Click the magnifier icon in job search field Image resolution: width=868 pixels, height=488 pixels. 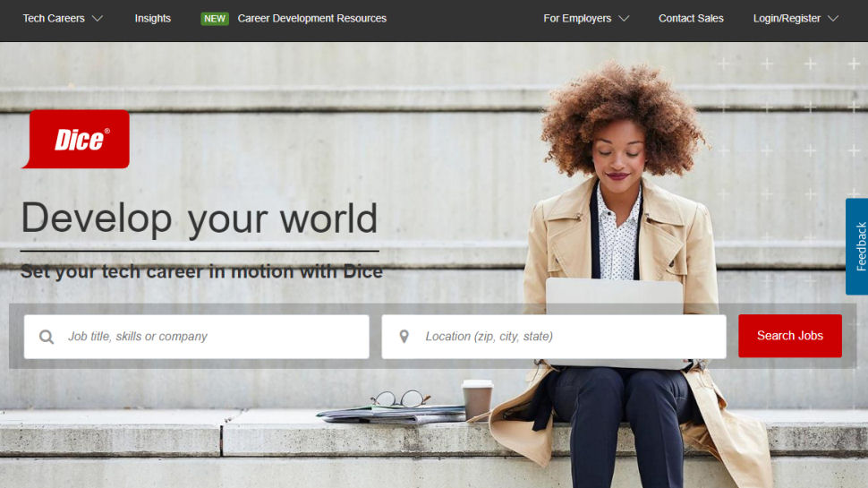point(47,336)
